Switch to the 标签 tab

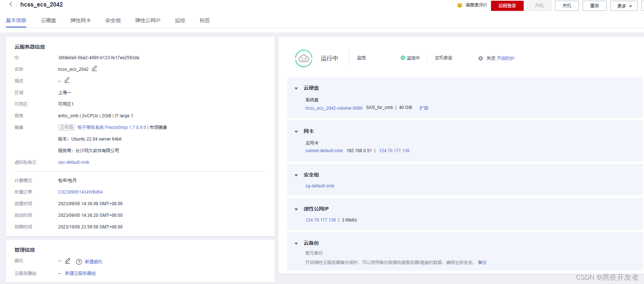point(205,20)
